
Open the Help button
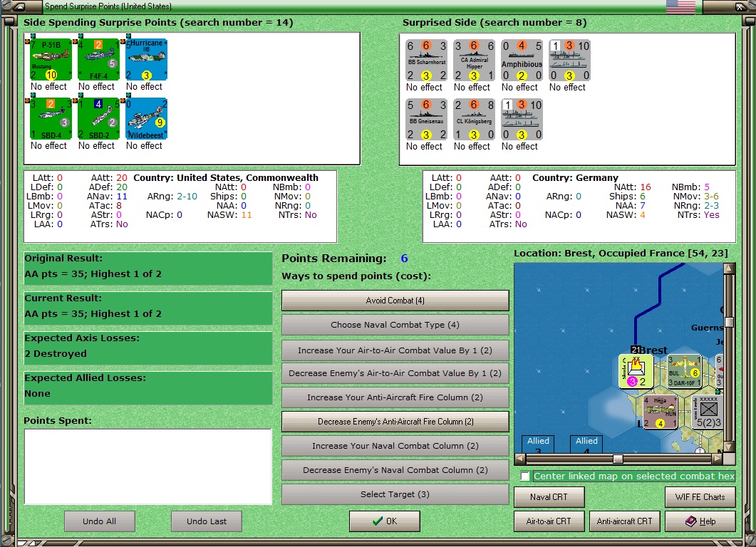[x=700, y=521]
